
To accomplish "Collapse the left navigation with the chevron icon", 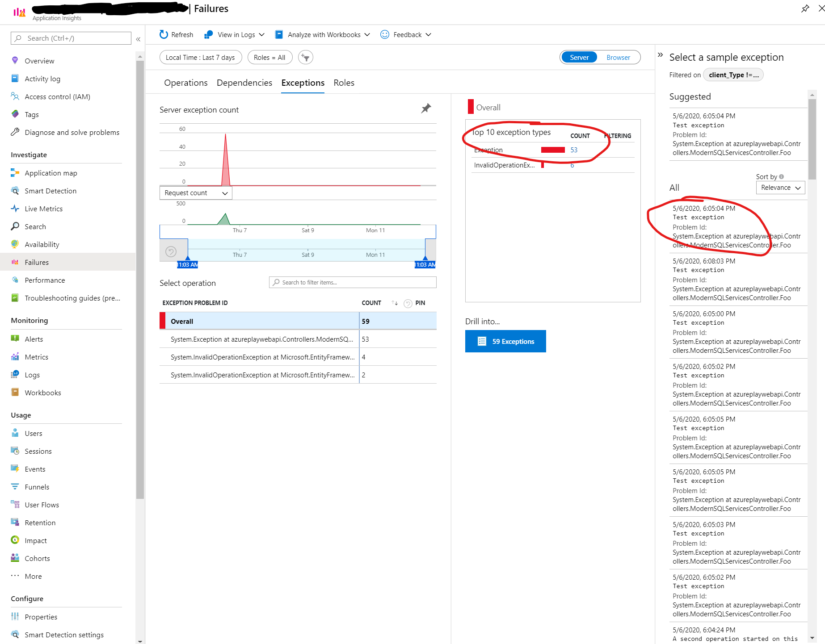I will click(139, 39).
